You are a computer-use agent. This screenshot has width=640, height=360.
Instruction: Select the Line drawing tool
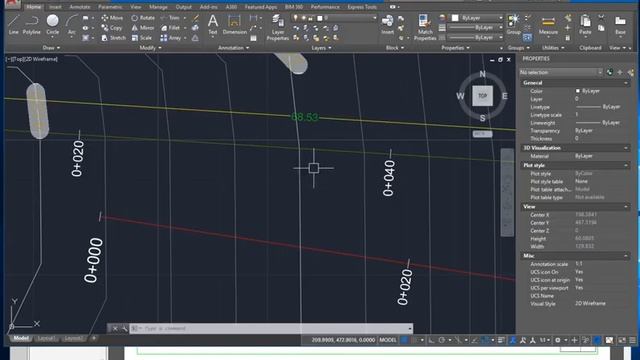point(13,24)
